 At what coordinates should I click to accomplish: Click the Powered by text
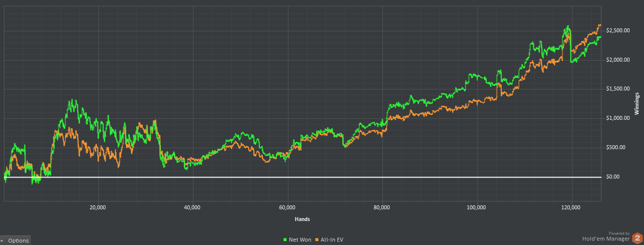click(619, 234)
